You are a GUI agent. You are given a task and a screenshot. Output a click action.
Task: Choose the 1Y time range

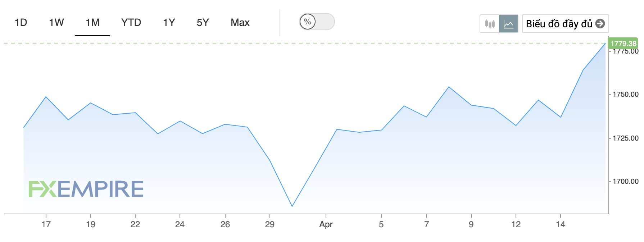(169, 23)
